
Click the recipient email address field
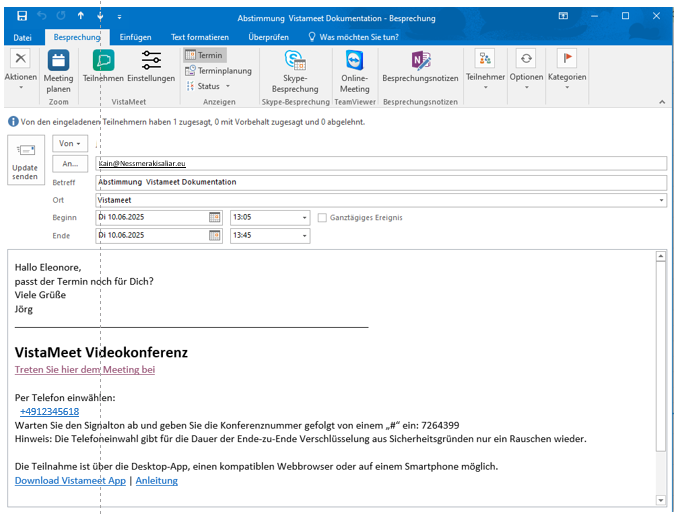tap(381, 164)
